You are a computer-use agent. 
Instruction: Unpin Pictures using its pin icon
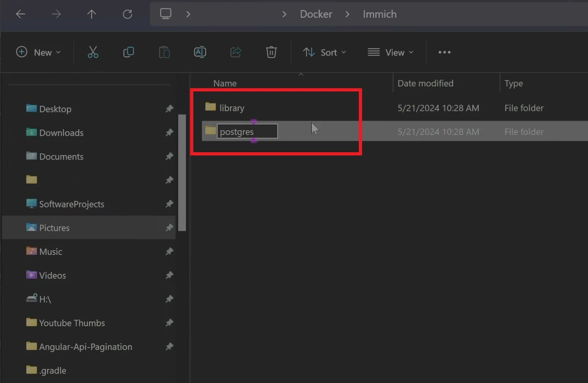[x=170, y=228]
